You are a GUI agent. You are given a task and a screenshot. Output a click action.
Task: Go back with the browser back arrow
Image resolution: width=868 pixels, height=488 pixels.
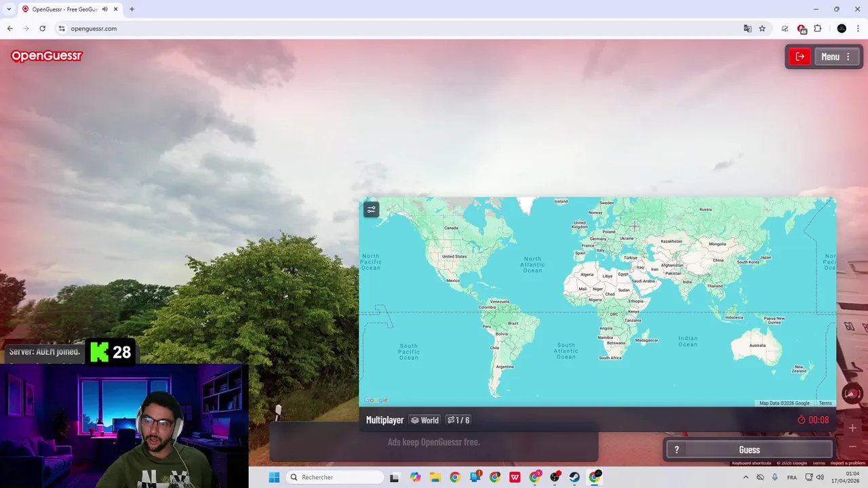(9, 28)
